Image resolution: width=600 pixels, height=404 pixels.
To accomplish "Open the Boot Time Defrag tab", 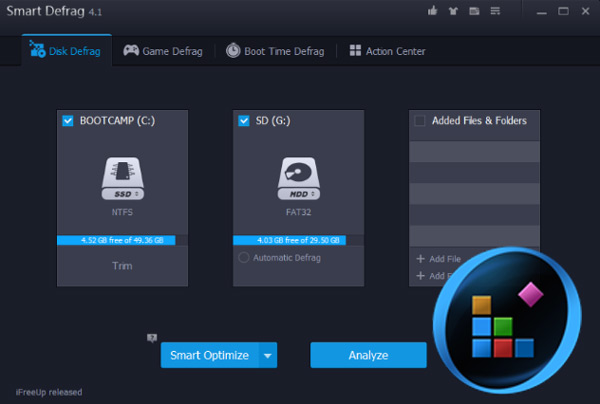I will click(275, 51).
